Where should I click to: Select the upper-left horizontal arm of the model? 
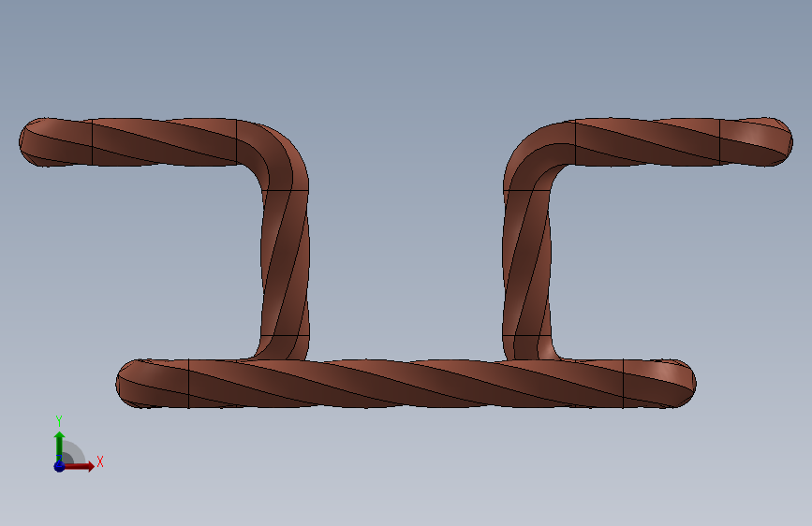(128, 142)
